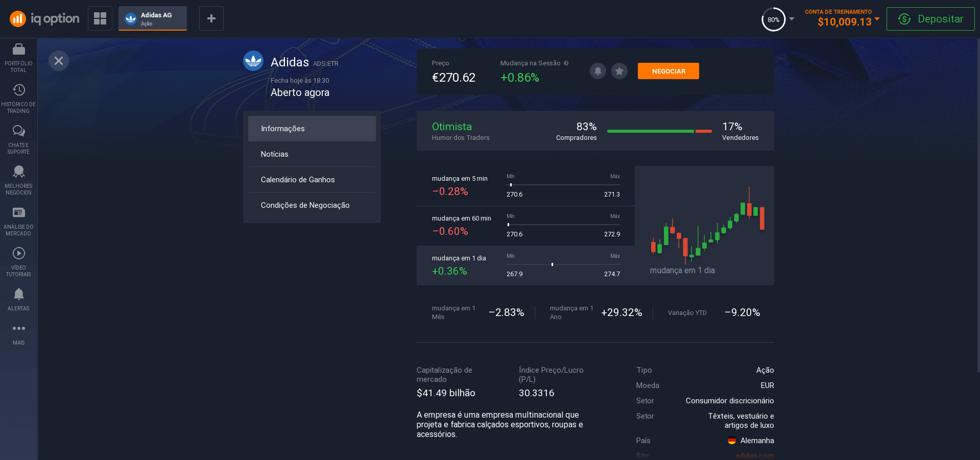Click the 83% Compradores value

tap(586, 127)
